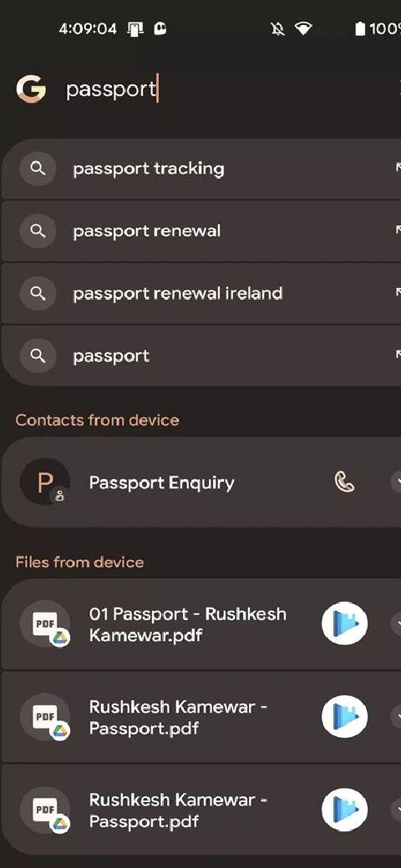Select the passport tracking suggestion
The width and height of the screenshot is (401, 868).
point(200,169)
